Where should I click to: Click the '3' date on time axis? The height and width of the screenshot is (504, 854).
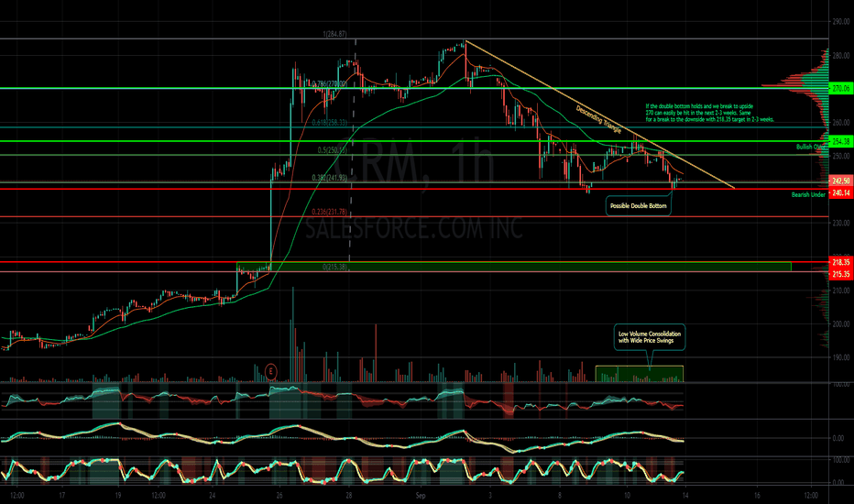click(x=490, y=495)
